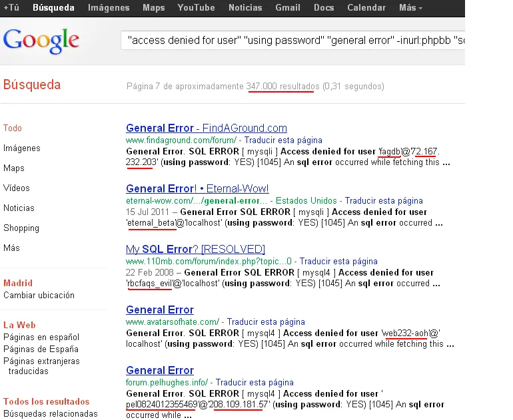Select Páginas extranjeras traducidas filter
This screenshot has width=513, height=420.
pos(41,366)
